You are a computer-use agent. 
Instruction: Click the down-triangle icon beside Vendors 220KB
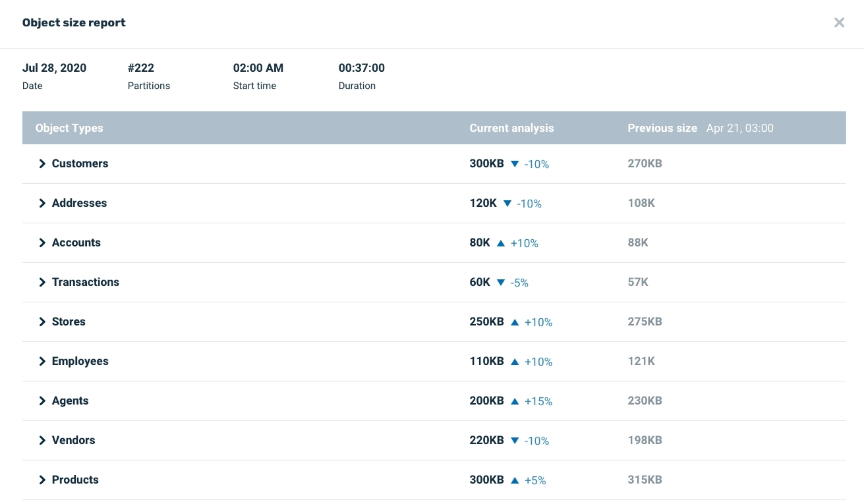tap(515, 441)
